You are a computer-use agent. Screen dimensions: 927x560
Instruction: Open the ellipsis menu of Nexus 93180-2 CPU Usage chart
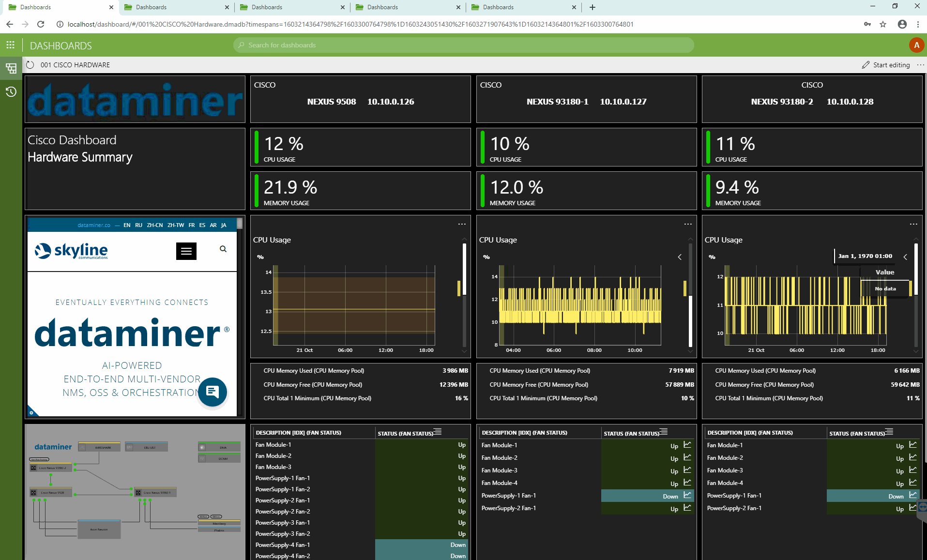coord(913,224)
